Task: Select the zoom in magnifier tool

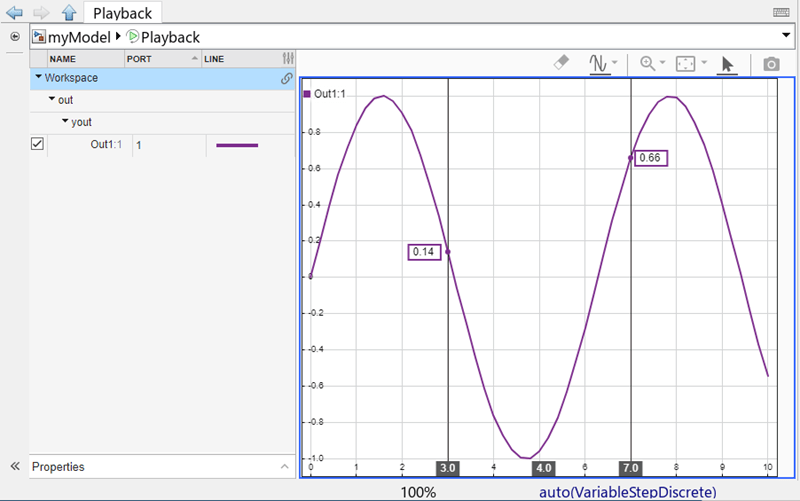Action: click(647, 63)
